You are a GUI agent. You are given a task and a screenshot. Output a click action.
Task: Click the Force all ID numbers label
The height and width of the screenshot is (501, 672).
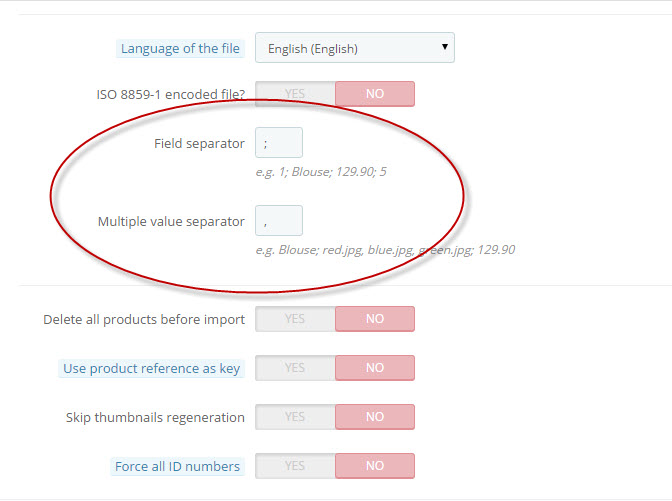[177, 466]
